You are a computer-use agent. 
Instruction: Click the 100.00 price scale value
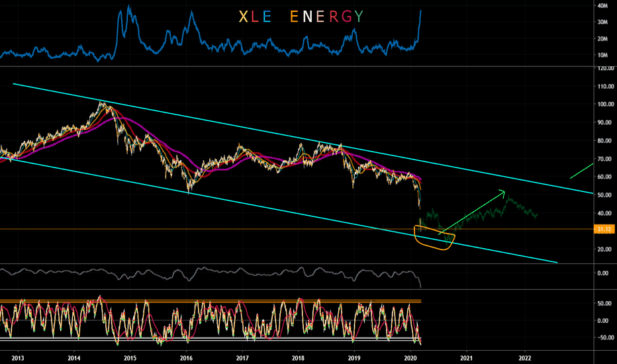[x=605, y=105]
